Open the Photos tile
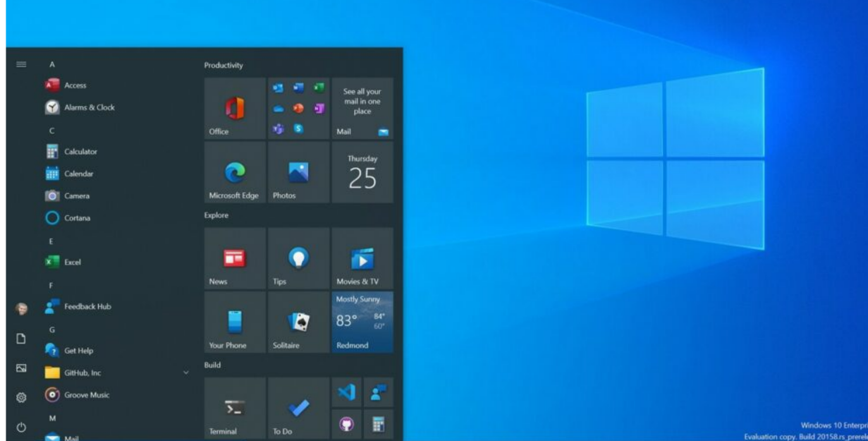 point(298,172)
